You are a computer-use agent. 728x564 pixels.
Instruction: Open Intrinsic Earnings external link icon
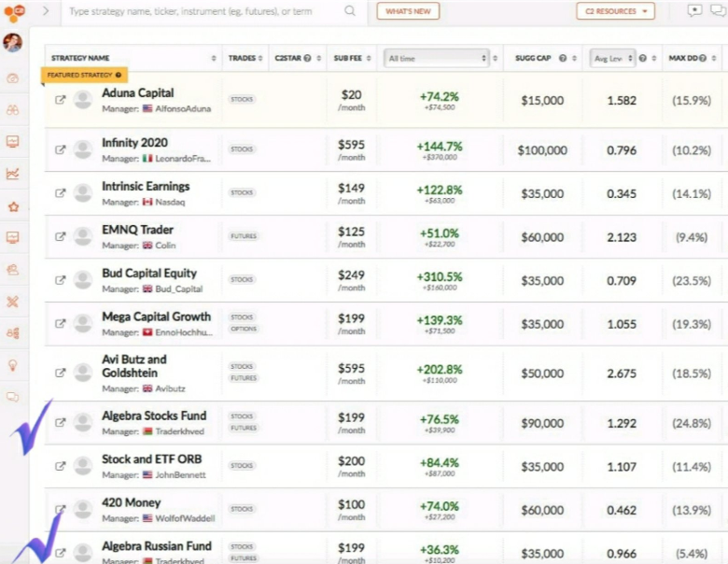click(61, 192)
